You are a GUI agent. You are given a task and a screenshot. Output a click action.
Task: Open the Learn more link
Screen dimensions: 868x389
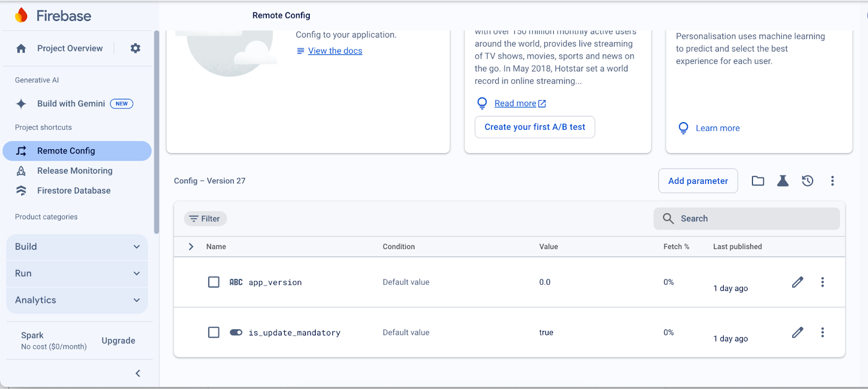(718, 128)
